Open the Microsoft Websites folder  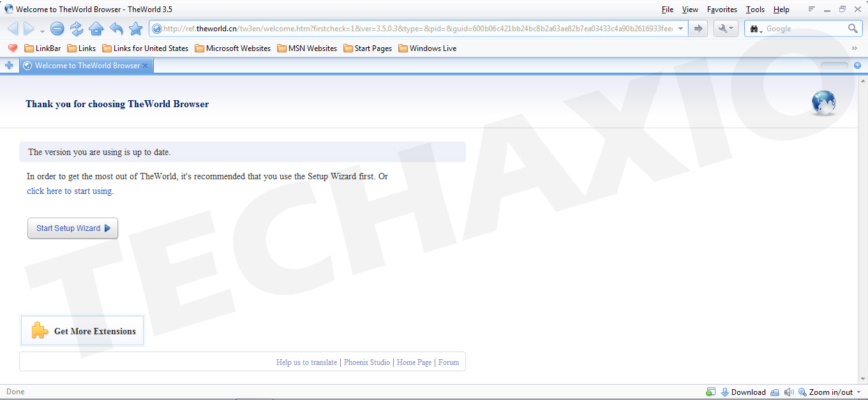pos(233,48)
